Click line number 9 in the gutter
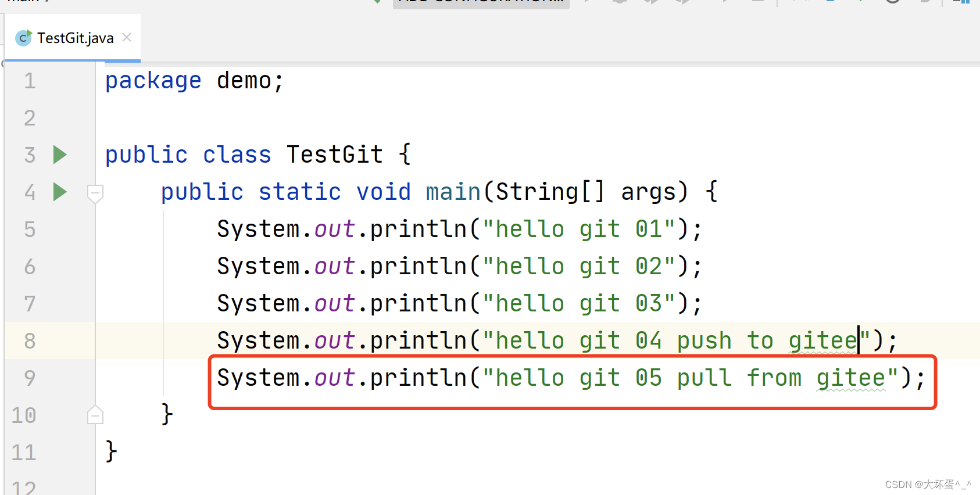This screenshot has height=495, width=980. [30, 378]
